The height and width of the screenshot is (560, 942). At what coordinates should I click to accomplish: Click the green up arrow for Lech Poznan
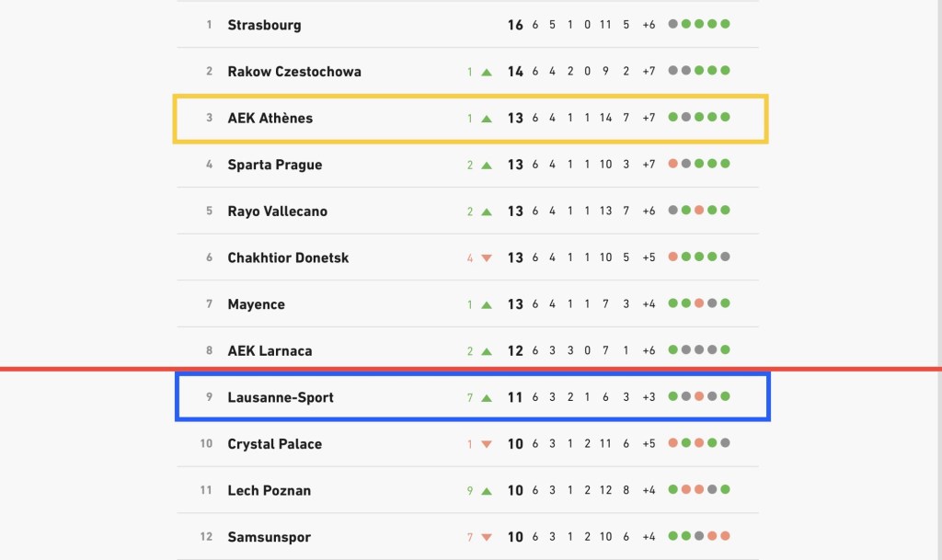pos(487,491)
